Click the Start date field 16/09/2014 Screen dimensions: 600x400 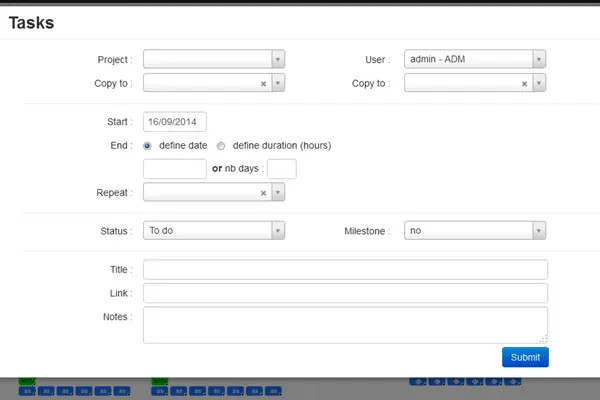point(175,122)
